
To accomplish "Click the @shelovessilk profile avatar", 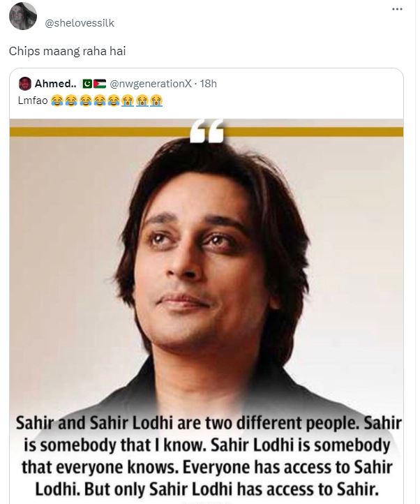I will click(24, 16).
